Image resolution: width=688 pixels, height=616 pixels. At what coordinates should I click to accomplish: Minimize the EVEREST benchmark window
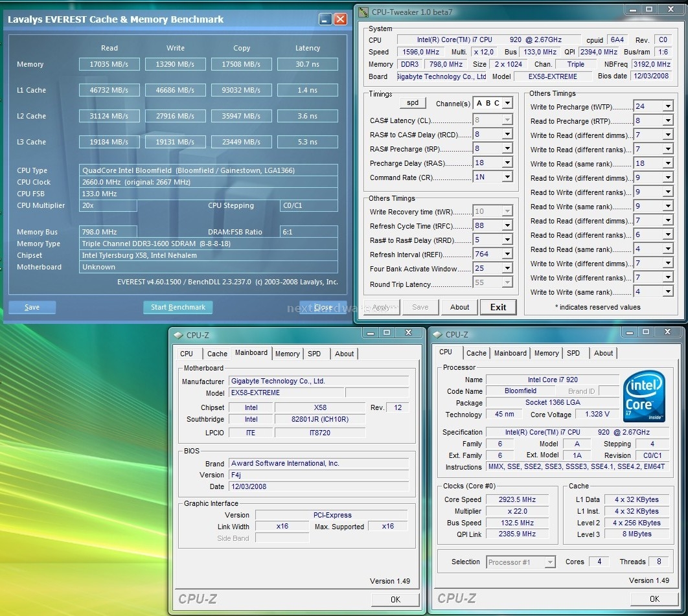(x=325, y=19)
